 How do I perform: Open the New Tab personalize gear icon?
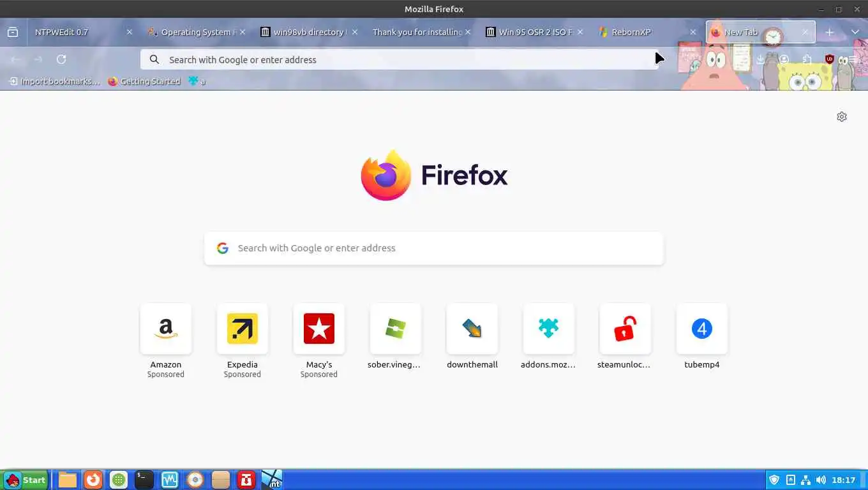pyautogui.click(x=842, y=117)
